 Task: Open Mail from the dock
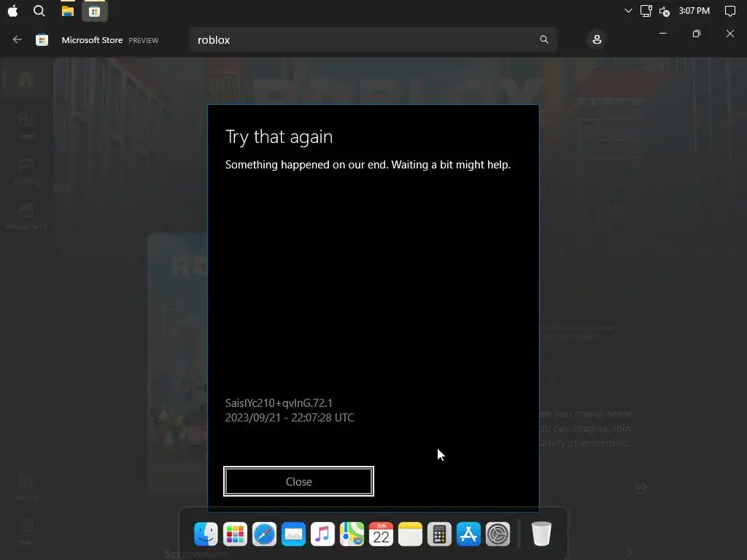coord(293,534)
